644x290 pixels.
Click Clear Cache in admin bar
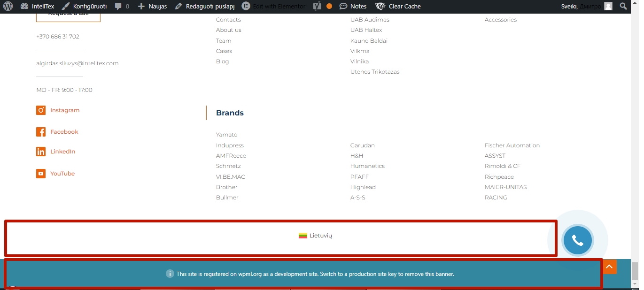[398, 6]
